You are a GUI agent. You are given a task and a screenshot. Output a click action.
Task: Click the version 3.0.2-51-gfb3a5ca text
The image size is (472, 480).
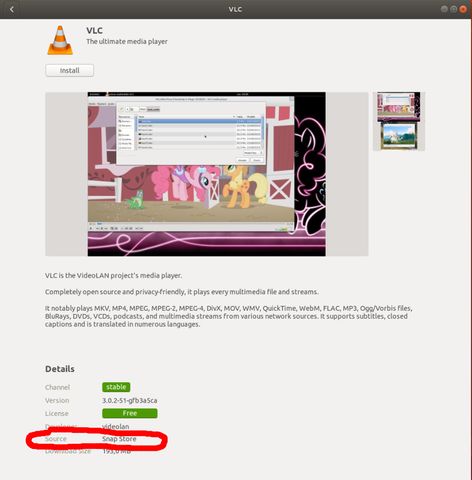[x=130, y=400]
